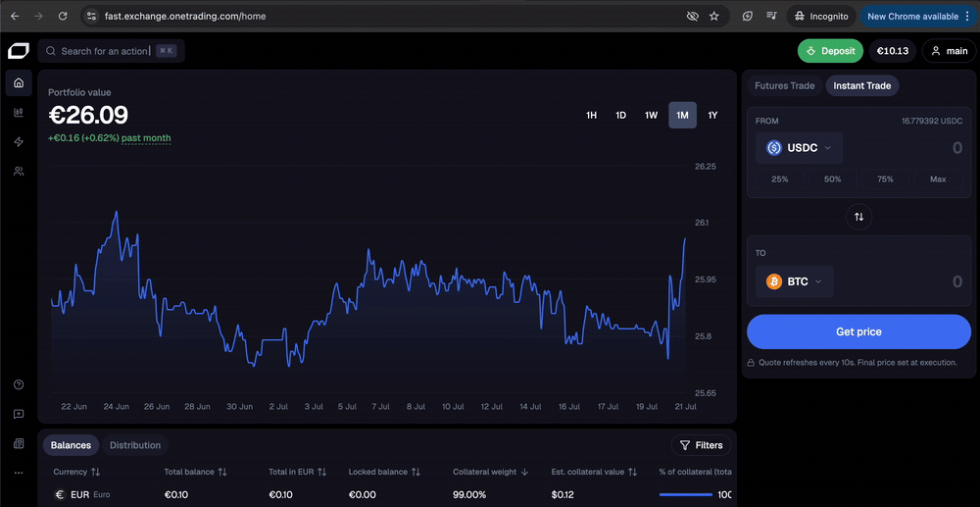Click the Get price button
Viewport: 980px width, 507px height.
858,332
